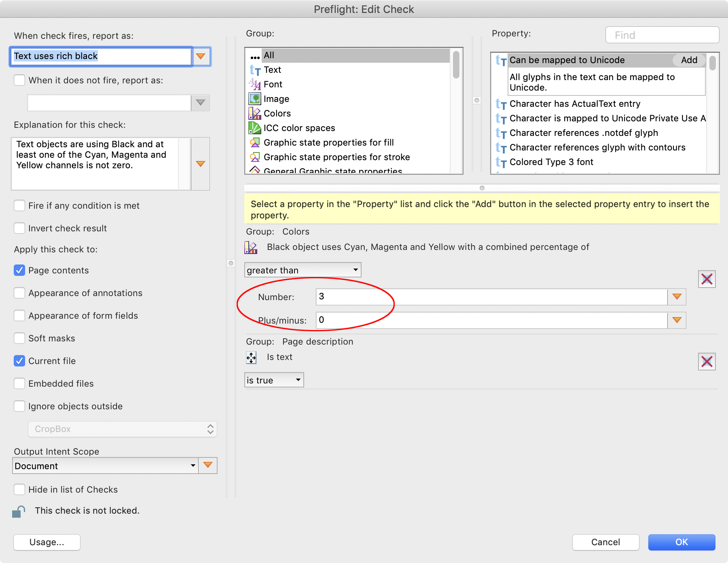Select the Font group entry icon
Image resolution: width=728 pixels, height=563 pixels.
[254, 84]
